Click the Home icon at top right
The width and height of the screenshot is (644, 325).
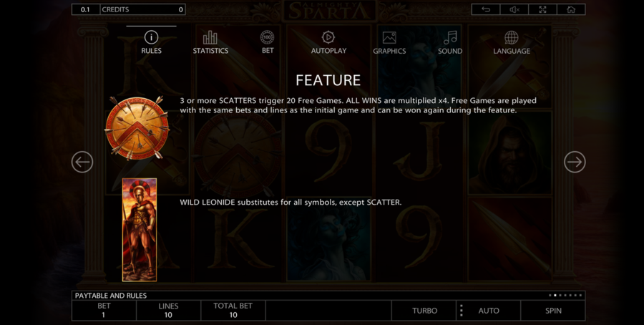pos(571,9)
